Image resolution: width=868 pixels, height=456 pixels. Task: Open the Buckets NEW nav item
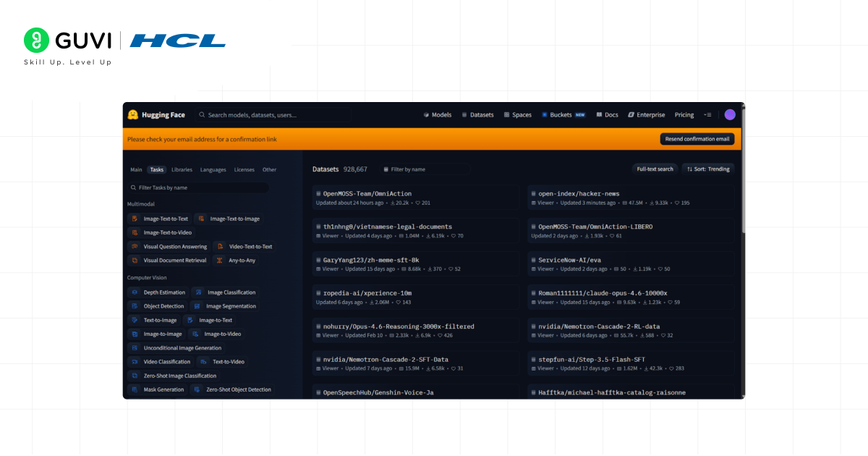(563, 114)
